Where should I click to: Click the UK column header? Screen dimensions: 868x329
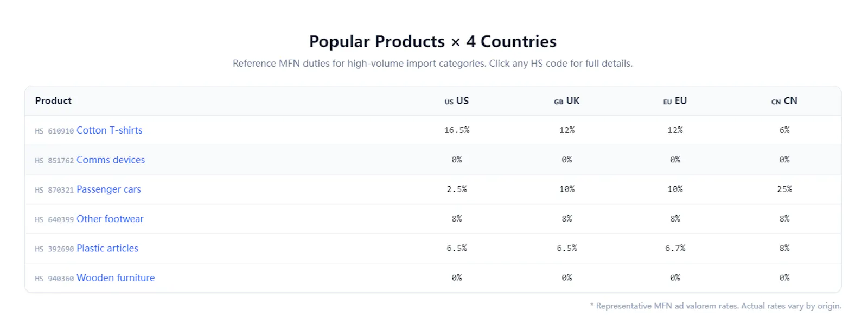(x=567, y=101)
